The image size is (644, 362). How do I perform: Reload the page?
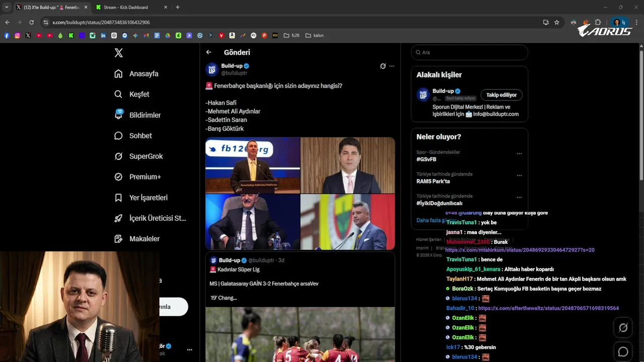coord(31,22)
